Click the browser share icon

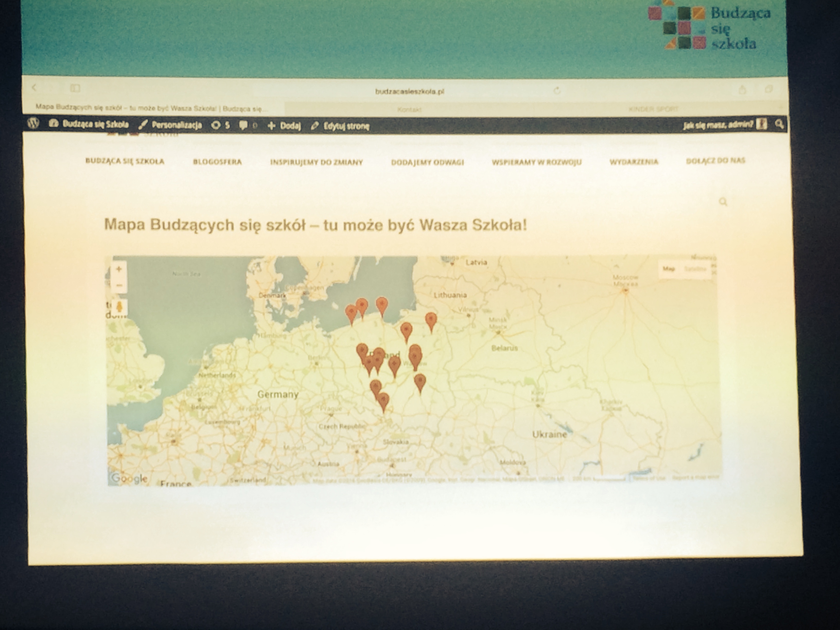click(742, 90)
